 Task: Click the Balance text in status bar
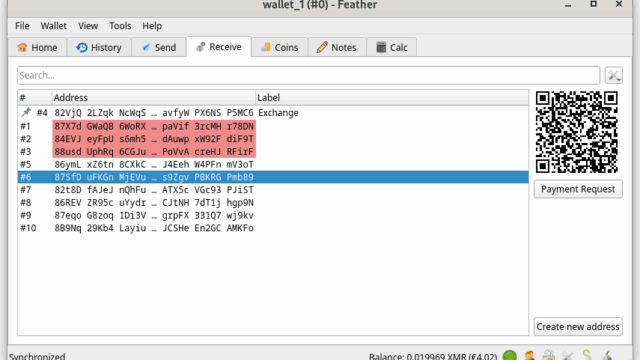[x=433, y=356]
